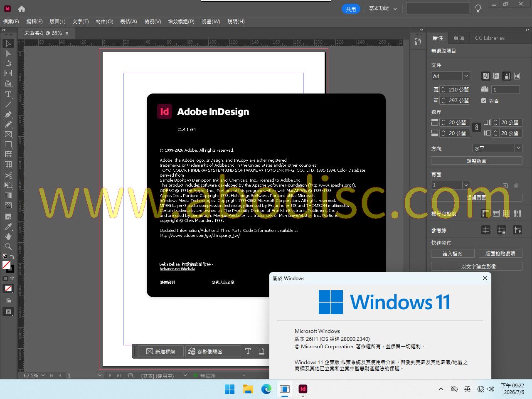Click the 法律說明 link in About dialog
The image size is (532, 399).
pyautogui.click(x=167, y=282)
